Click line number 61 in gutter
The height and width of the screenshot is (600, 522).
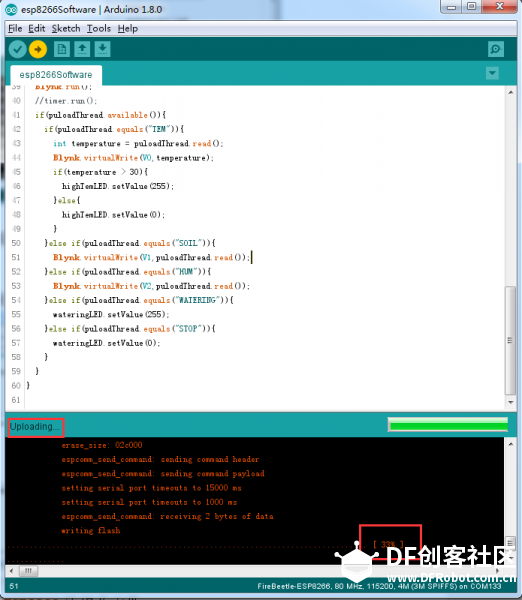[16, 400]
